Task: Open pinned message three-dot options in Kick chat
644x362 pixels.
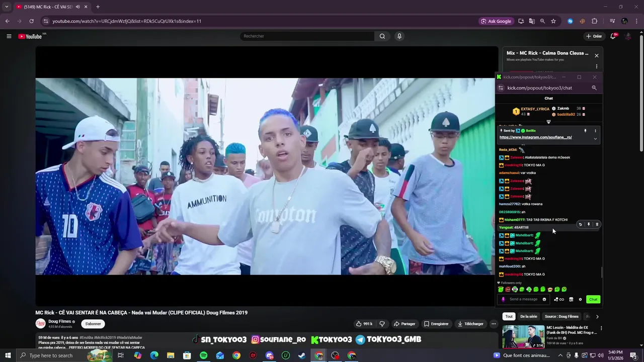Action: pyautogui.click(x=595, y=131)
